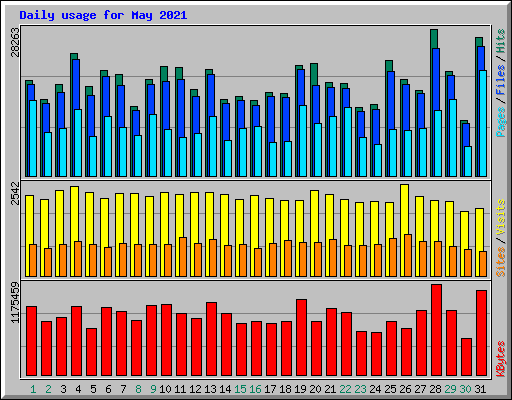The width and height of the screenshot is (512, 400).
Task: Select the yellow visits bar for May 4
Action: pyautogui.click(x=74, y=213)
